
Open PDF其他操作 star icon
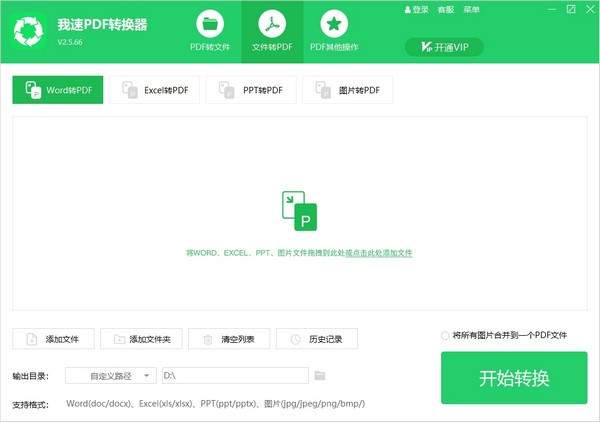click(x=335, y=23)
